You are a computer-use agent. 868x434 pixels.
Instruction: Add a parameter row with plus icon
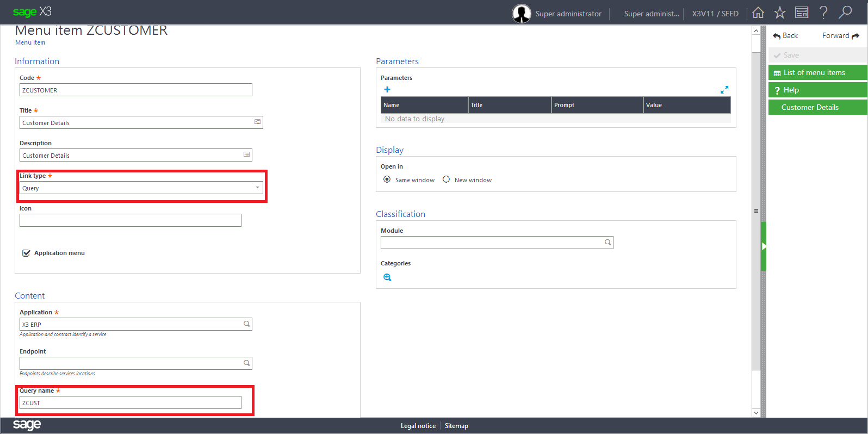(x=387, y=90)
